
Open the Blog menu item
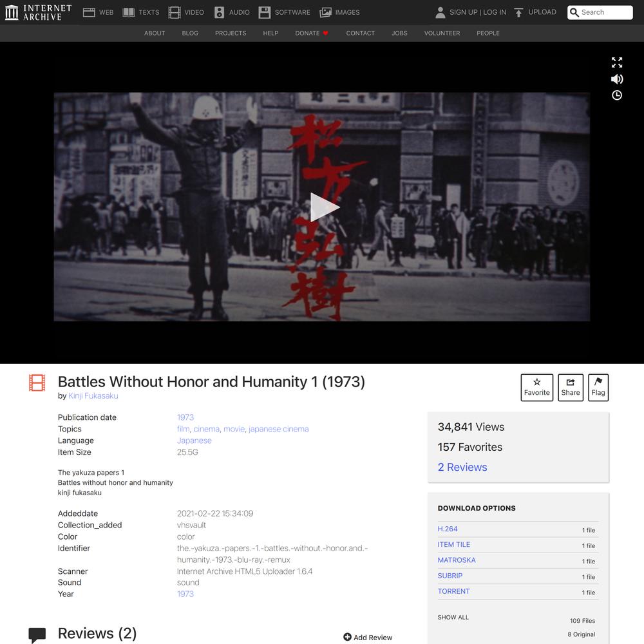tap(190, 33)
